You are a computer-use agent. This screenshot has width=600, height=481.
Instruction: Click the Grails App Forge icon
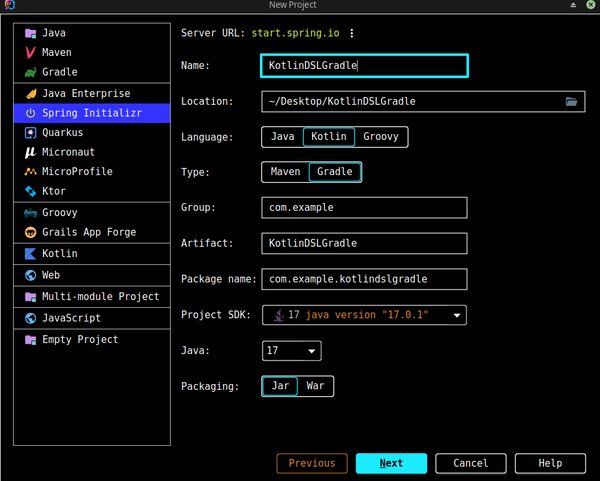[x=31, y=232]
